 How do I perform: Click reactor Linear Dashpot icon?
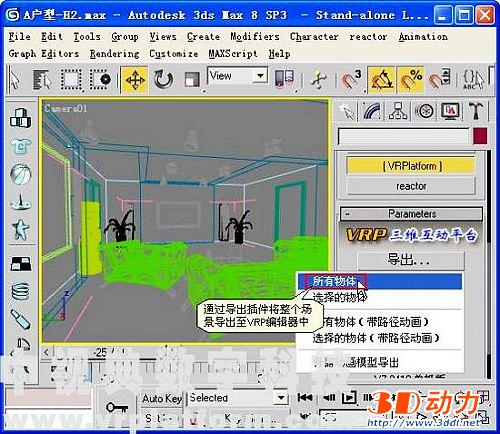[x=21, y=319]
